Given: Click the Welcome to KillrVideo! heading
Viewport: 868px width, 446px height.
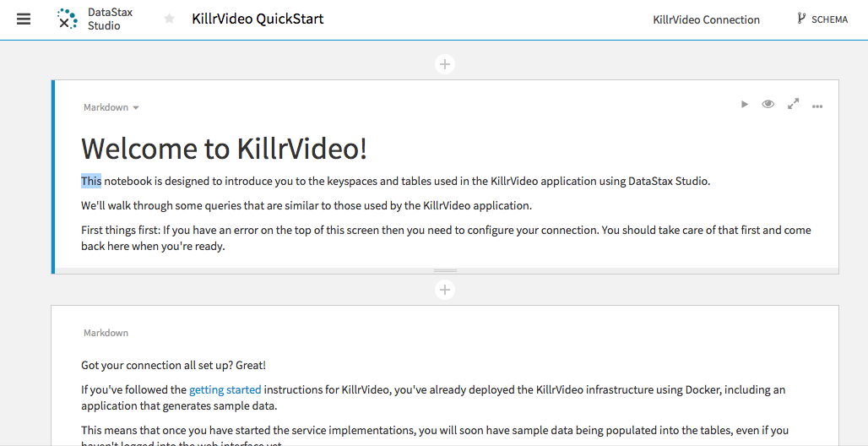Looking at the screenshot, I should [x=225, y=149].
